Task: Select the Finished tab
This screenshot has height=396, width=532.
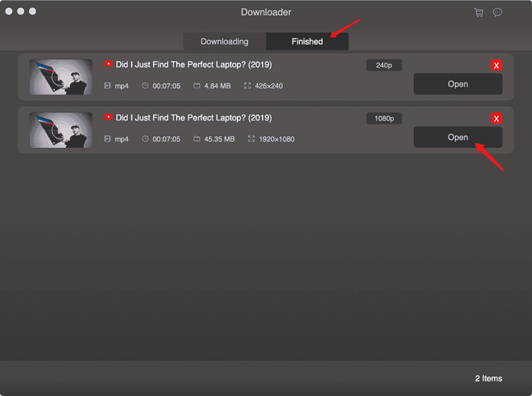Action: pyautogui.click(x=307, y=41)
